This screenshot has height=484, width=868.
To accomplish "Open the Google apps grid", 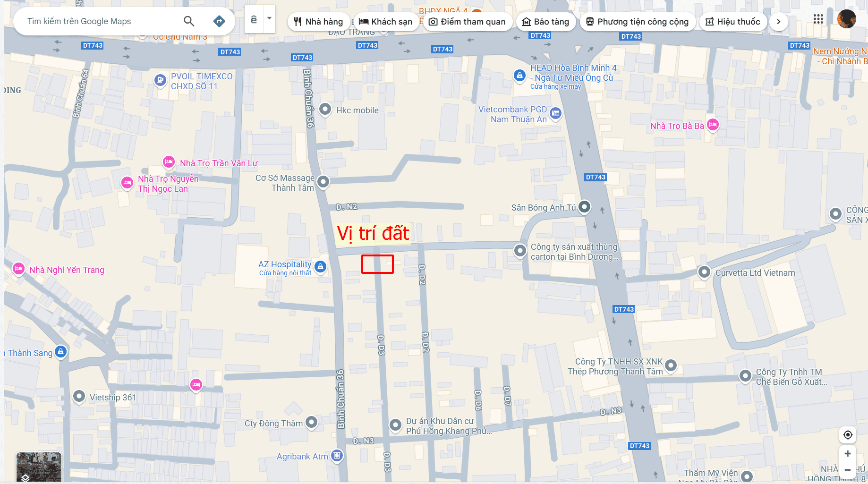I will click(x=818, y=19).
